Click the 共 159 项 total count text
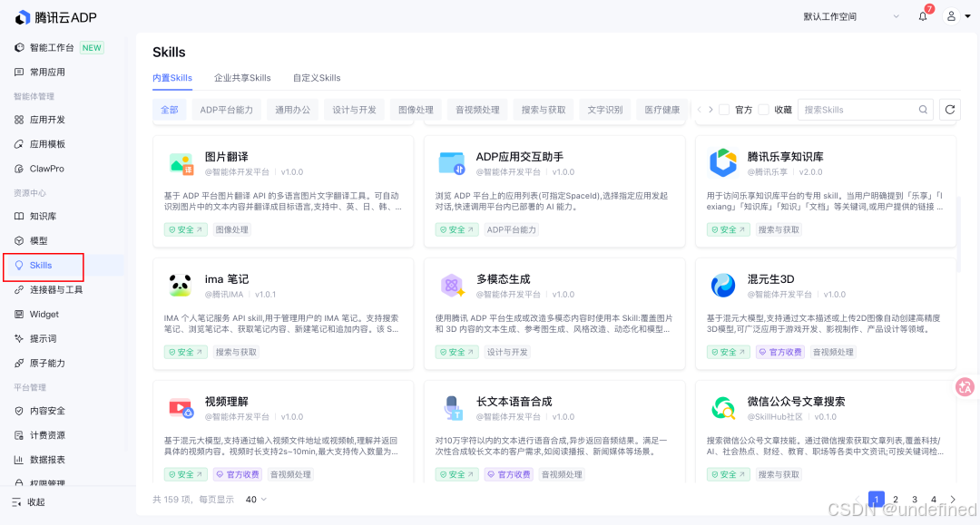Screen dimensions: 980x525 coord(171,500)
